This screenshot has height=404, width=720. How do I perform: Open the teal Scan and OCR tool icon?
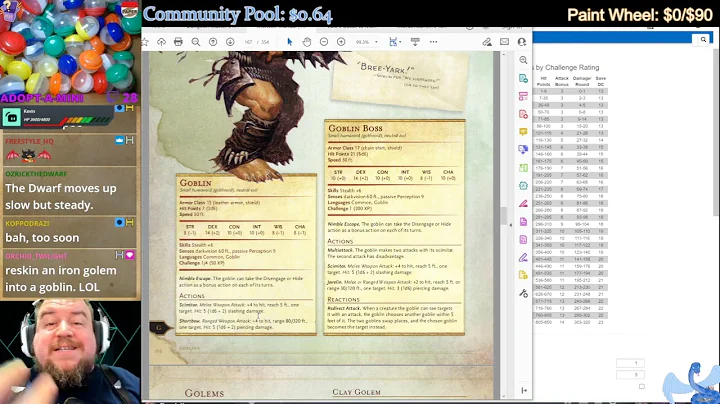[523, 185]
